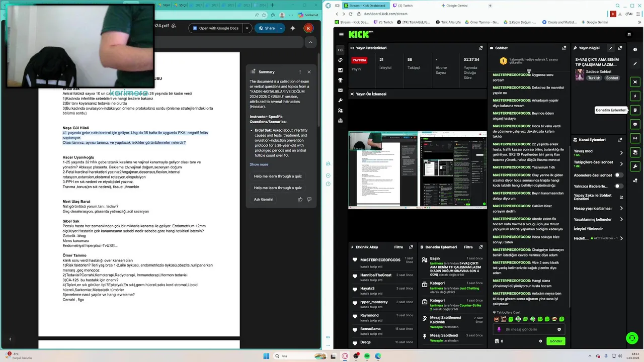This screenshot has height=362, width=644.
Task: Click the Turkish tag in Yayın bilgisi
Action: pyautogui.click(x=594, y=78)
